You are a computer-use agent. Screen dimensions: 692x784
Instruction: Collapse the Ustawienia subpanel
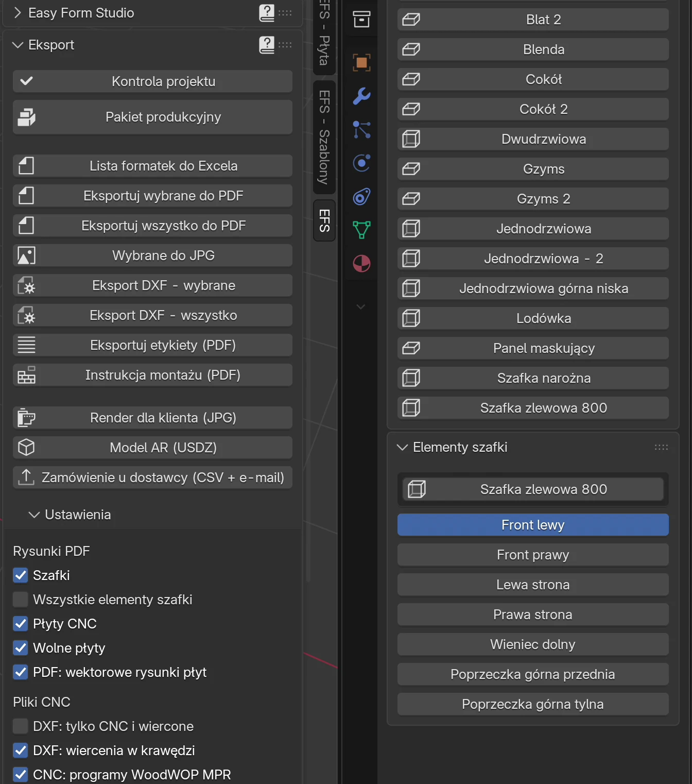click(34, 515)
